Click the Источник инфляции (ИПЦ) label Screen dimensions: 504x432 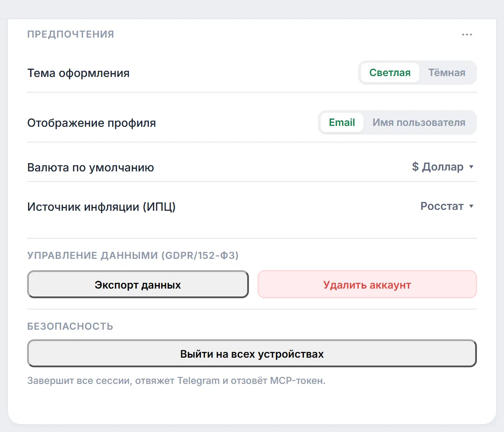coord(102,207)
